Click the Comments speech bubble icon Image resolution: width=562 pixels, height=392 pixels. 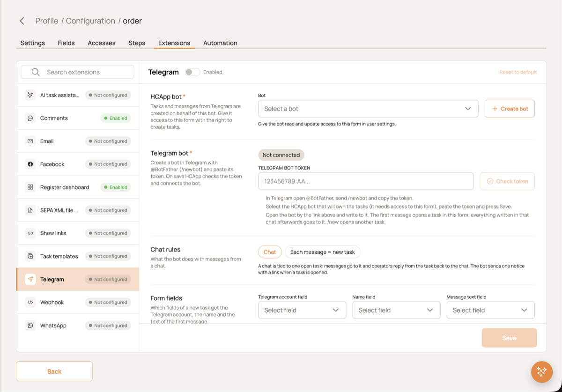(x=30, y=118)
